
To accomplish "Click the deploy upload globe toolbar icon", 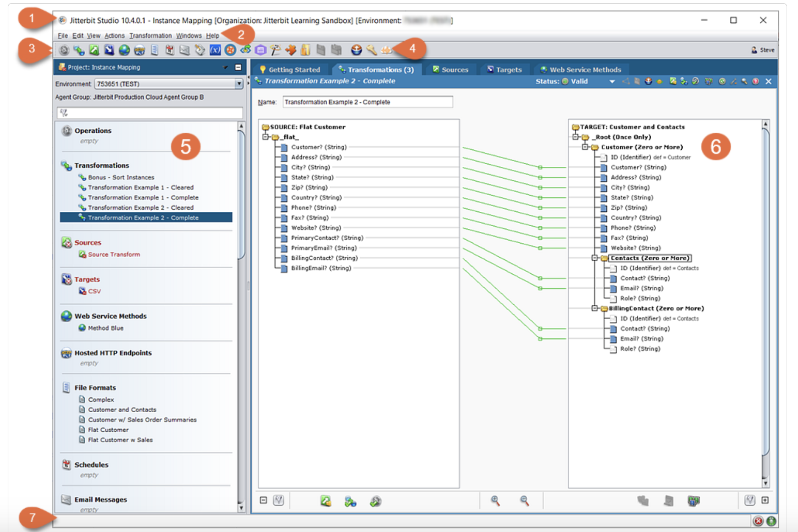I will coord(356,50).
